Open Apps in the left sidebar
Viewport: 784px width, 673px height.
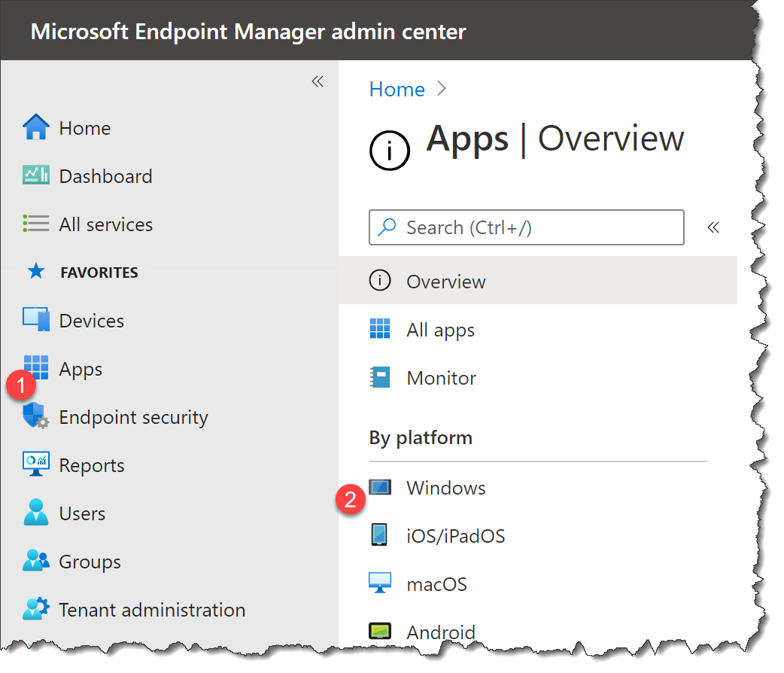81,369
